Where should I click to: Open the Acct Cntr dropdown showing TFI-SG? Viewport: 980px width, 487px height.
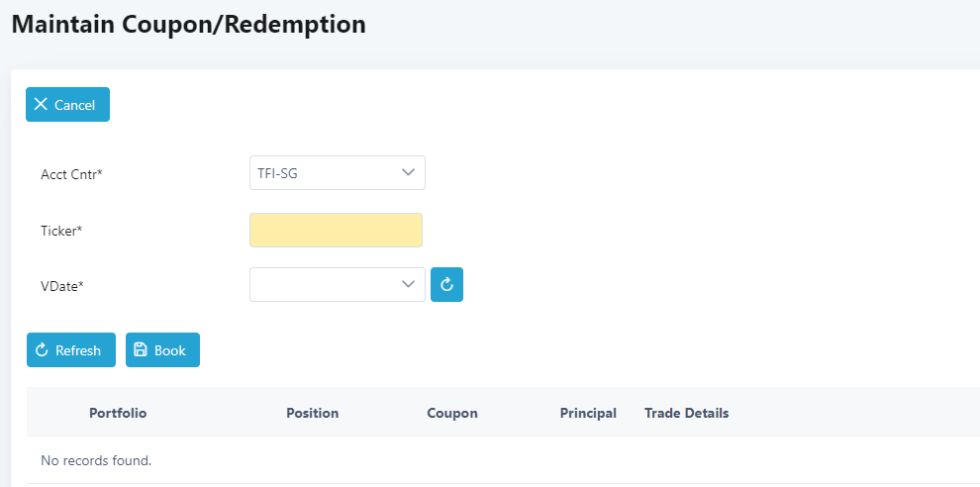337,173
